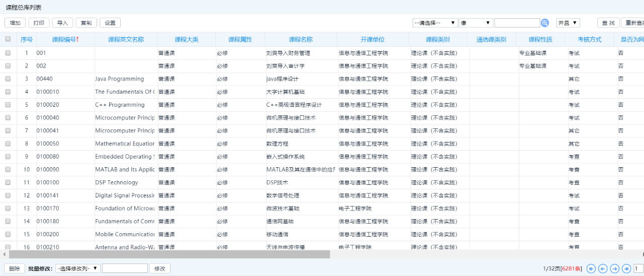Check the row for course 00440

coord(8,79)
